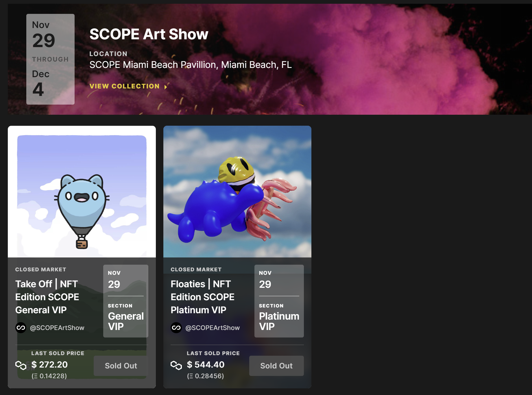The height and width of the screenshot is (395, 532).
Task: Click LAST SOLD PRICE label on Floaties card
Action: pos(213,353)
